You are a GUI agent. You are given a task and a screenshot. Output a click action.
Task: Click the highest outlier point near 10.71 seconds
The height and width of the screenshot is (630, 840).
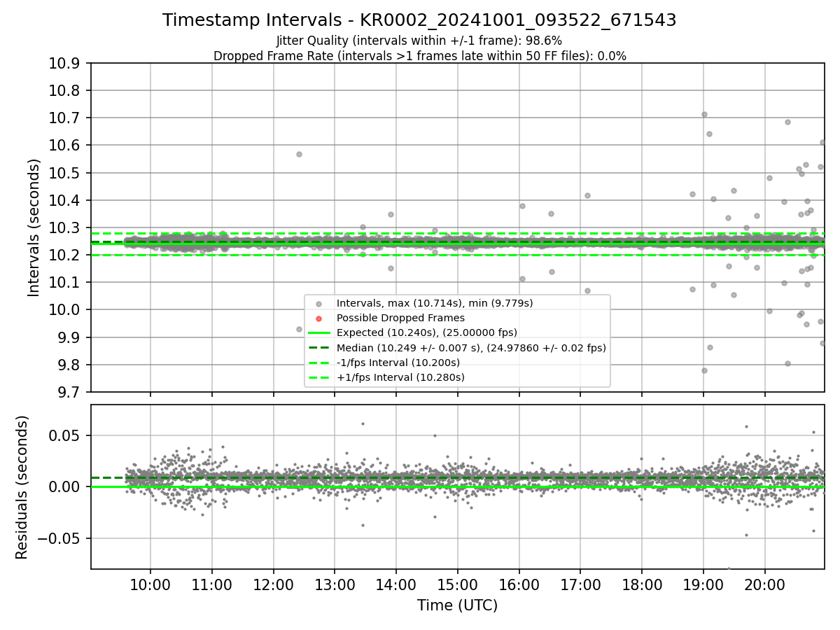coord(704,115)
